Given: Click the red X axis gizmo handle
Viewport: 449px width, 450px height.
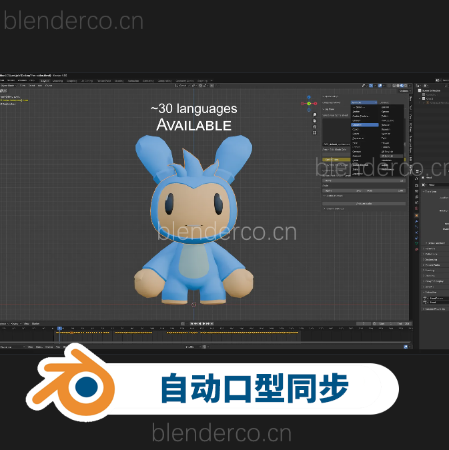Looking at the screenshot, I should 315,104.
